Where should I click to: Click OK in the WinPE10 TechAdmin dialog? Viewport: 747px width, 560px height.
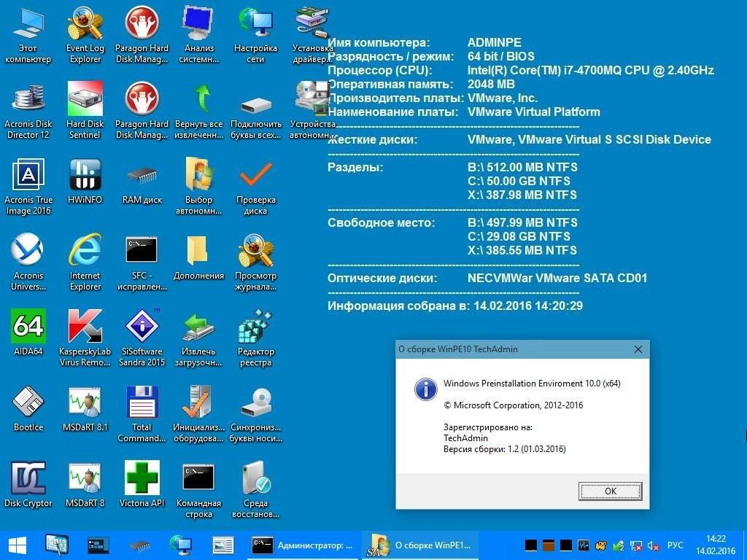click(x=611, y=491)
